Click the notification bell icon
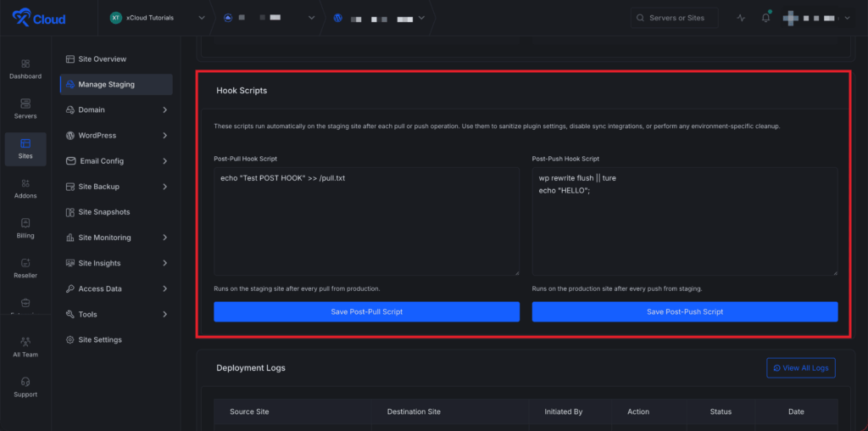 coord(765,18)
